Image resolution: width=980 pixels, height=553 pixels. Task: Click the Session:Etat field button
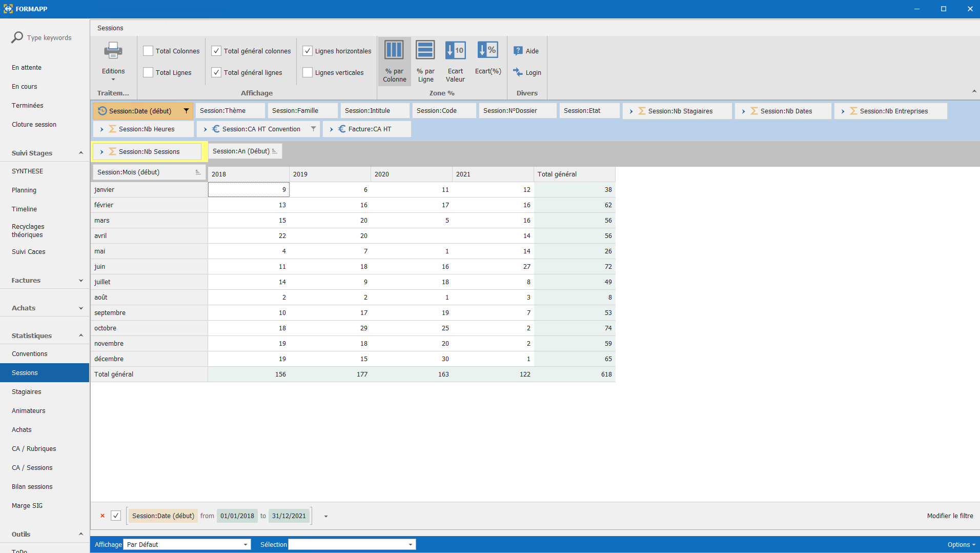(589, 111)
